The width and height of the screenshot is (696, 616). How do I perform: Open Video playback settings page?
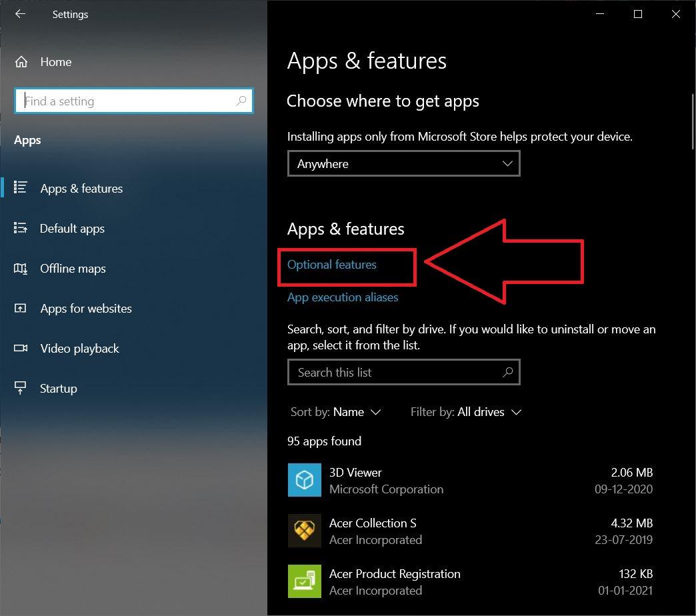click(x=79, y=349)
